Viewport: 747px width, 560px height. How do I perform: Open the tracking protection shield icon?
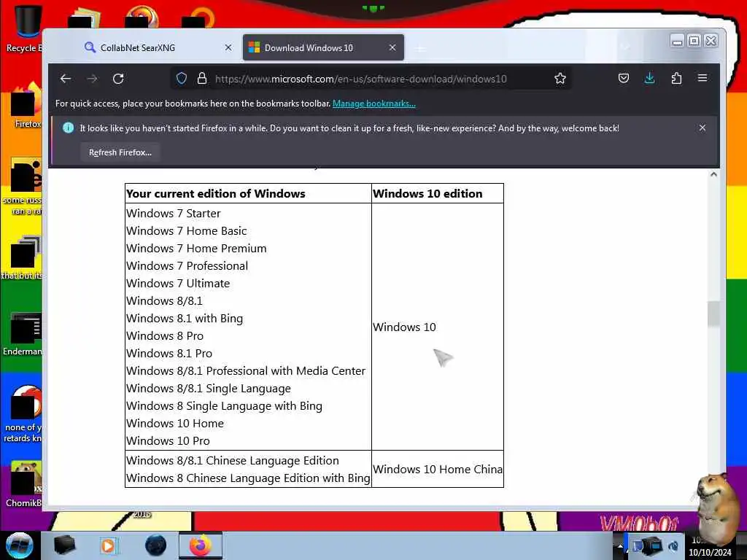point(182,79)
